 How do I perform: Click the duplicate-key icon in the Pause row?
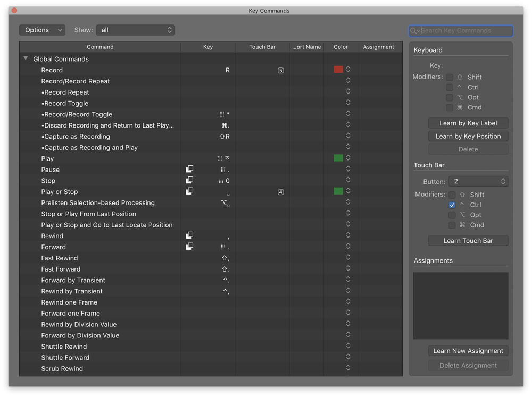189,169
